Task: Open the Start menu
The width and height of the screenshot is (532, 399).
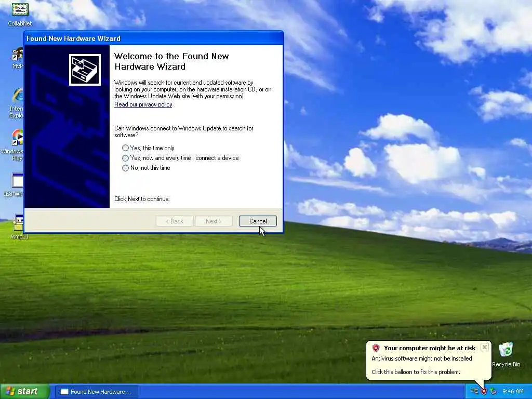Action: coord(24,392)
